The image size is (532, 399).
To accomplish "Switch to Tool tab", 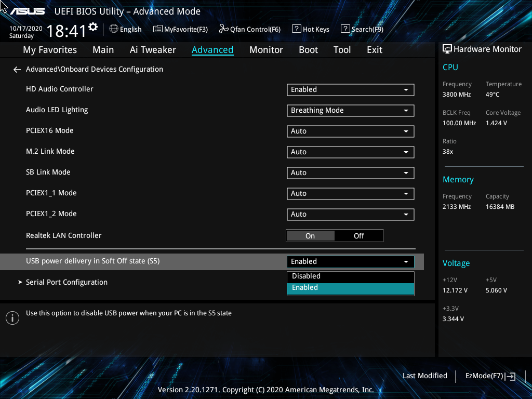I will (x=342, y=50).
